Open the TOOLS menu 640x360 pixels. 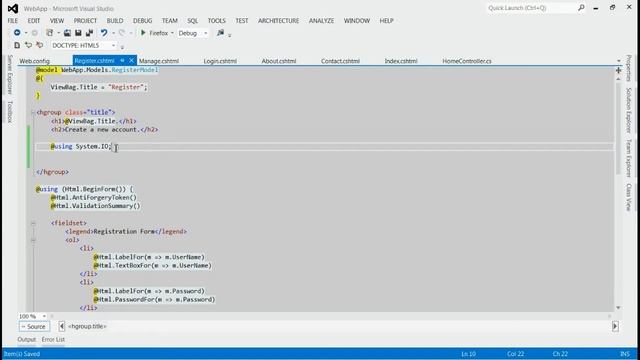[x=216, y=20]
